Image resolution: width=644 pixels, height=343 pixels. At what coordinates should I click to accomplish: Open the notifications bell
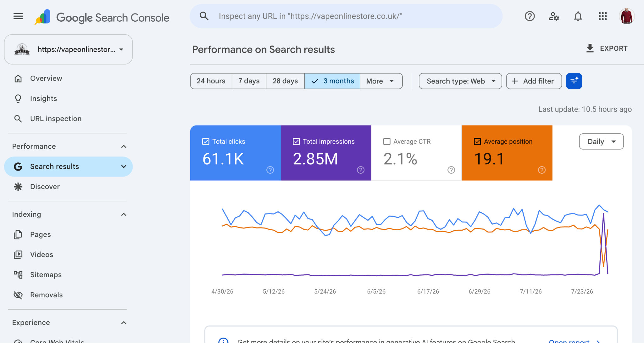[x=578, y=16]
